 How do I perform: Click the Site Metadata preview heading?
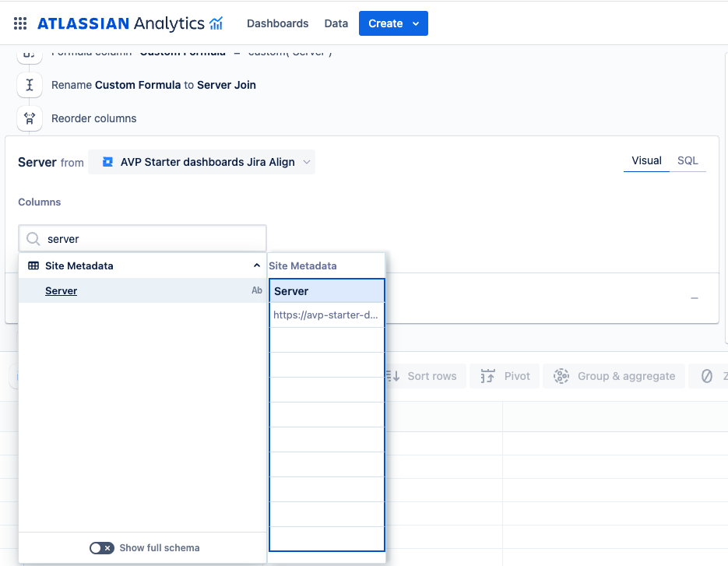coord(303,265)
